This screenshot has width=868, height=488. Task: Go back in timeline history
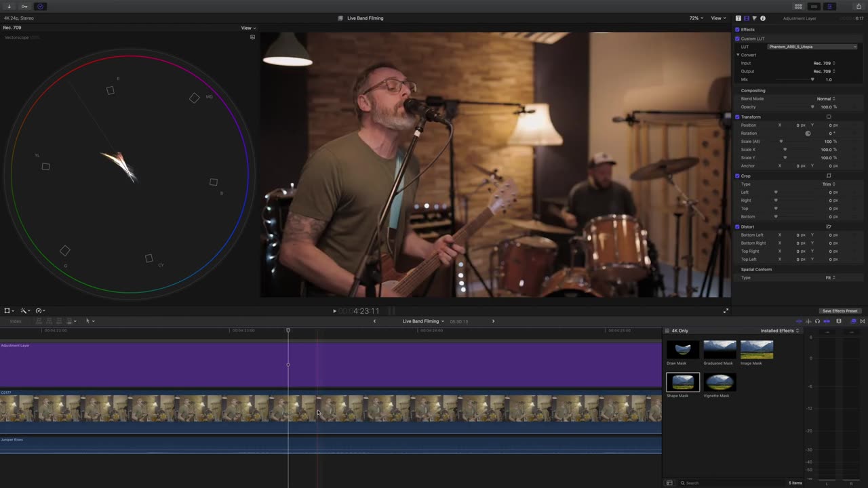click(374, 321)
